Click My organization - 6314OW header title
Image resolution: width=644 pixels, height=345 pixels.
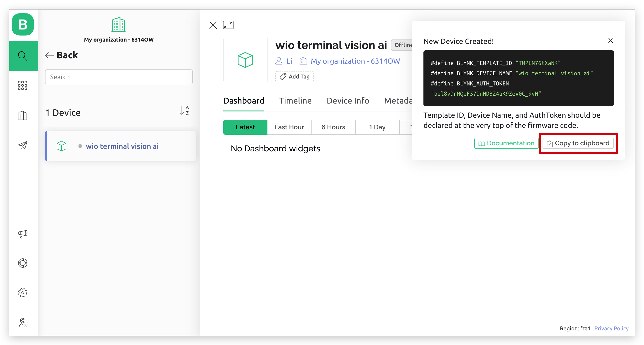pos(119,39)
